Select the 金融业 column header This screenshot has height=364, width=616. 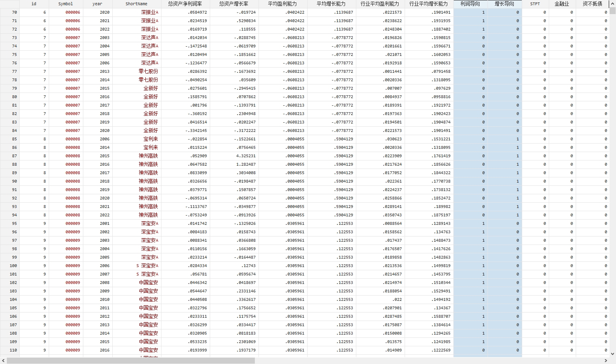coord(562,4)
